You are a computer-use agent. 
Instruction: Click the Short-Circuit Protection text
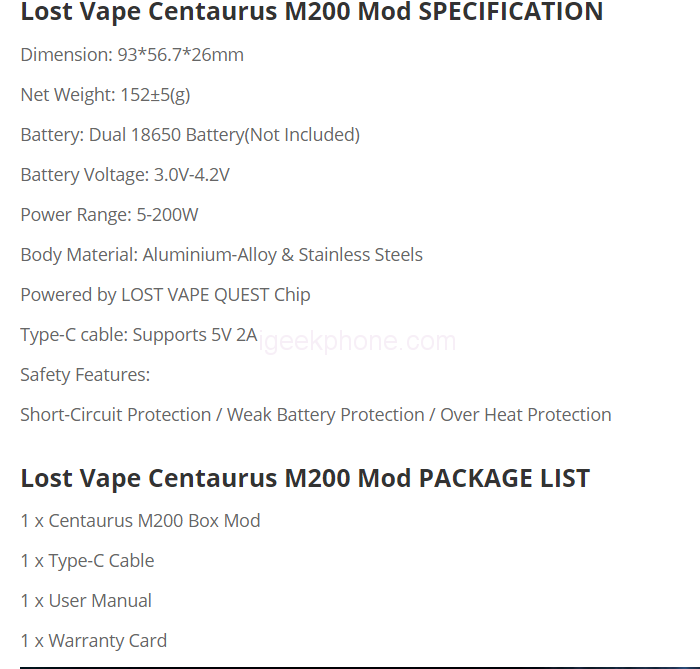[x=115, y=415]
